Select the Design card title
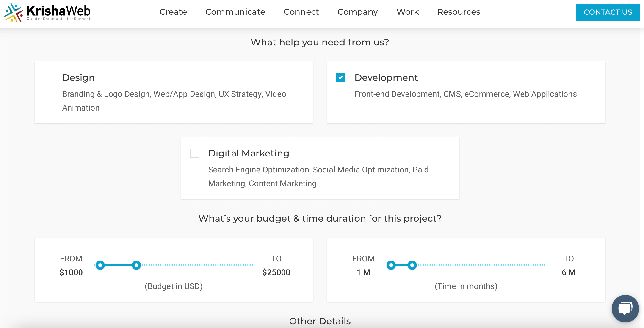 click(78, 78)
